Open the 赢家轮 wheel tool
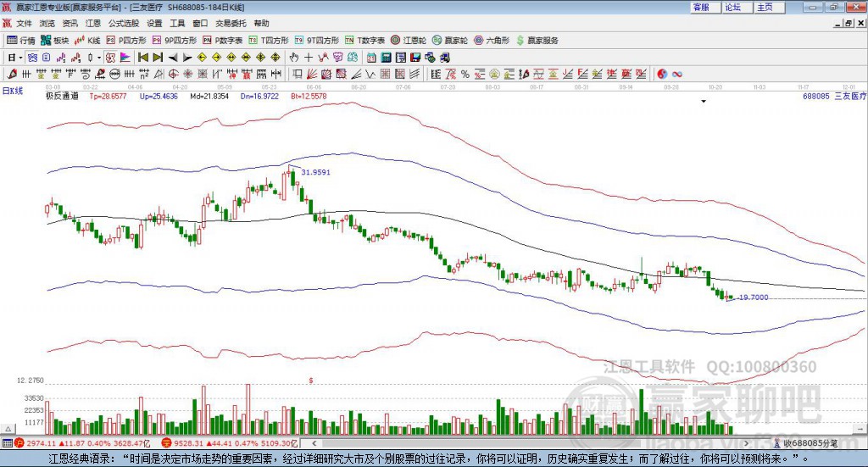868x467 pixels. [x=450, y=41]
